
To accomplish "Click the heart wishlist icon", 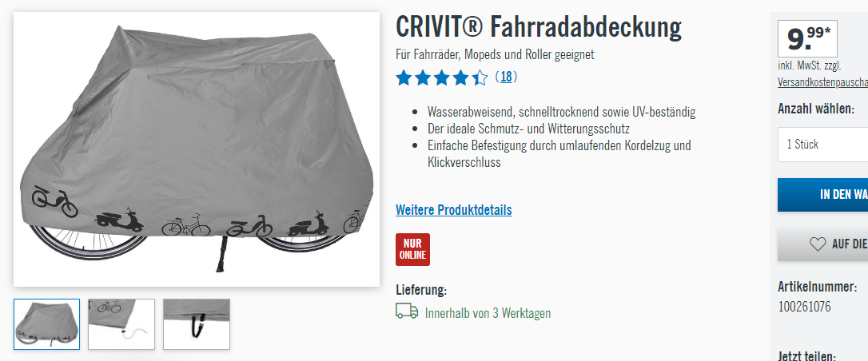I will pyautogui.click(x=817, y=244).
